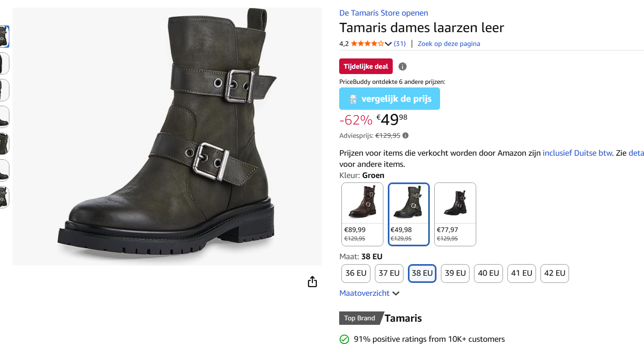
Task: Expand the Maatoverzicht section
Action: click(364, 293)
